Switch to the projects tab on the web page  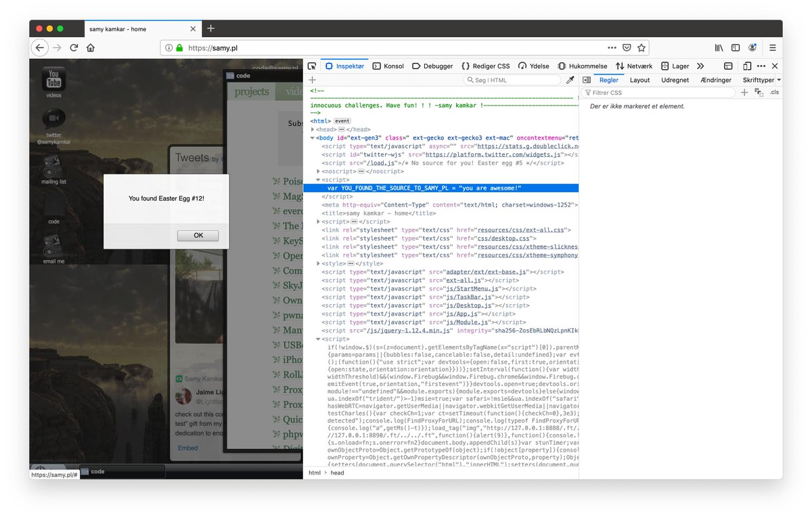(x=252, y=92)
